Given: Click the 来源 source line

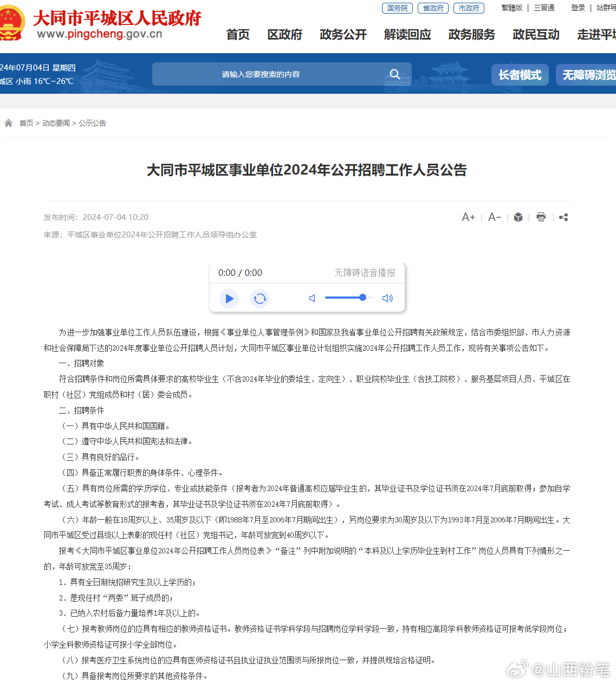Looking at the screenshot, I should tap(150, 235).
